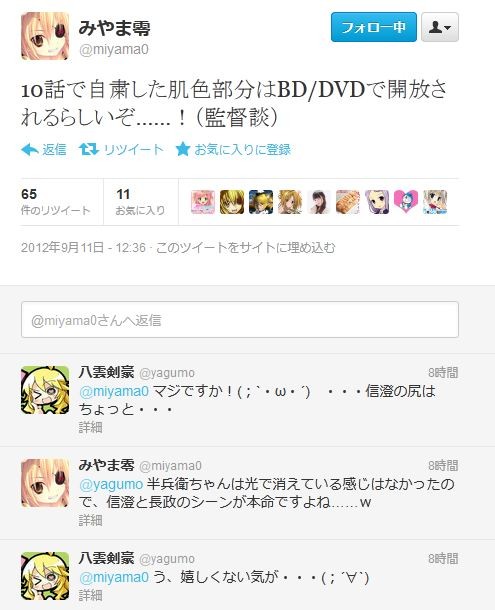Click the tweet timestamp 2012年9月11日 - 12:36
Image resolution: width=495 pixels, height=610 pixels.
(83, 247)
